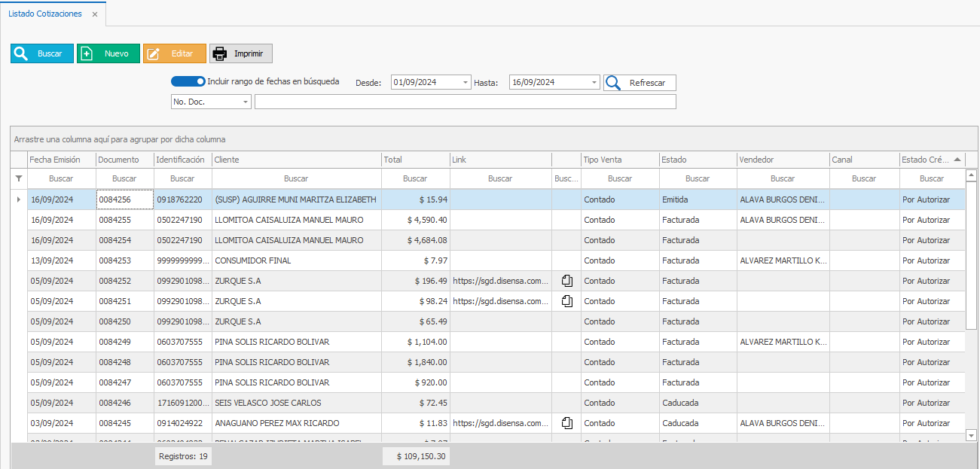This screenshot has width=980, height=469.
Task: Open the sgd.disensa link for 0084252
Action: click(500, 281)
